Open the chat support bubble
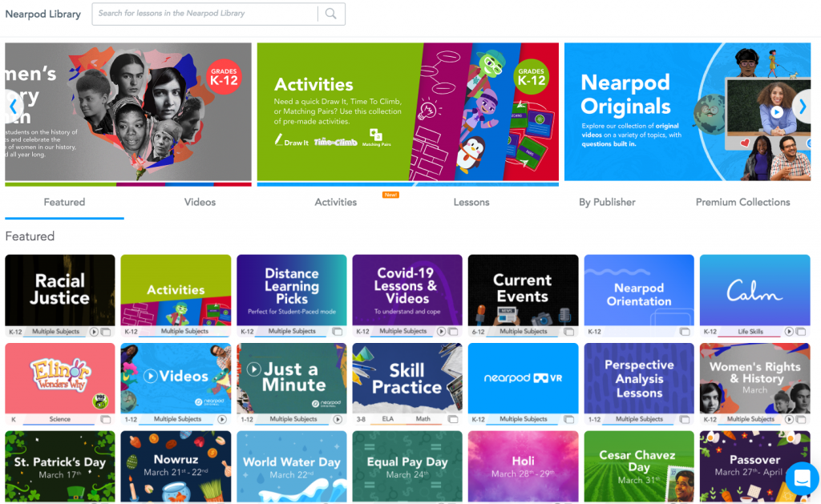Image resolution: width=821 pixels, height=504 pixels. [802, 478]
